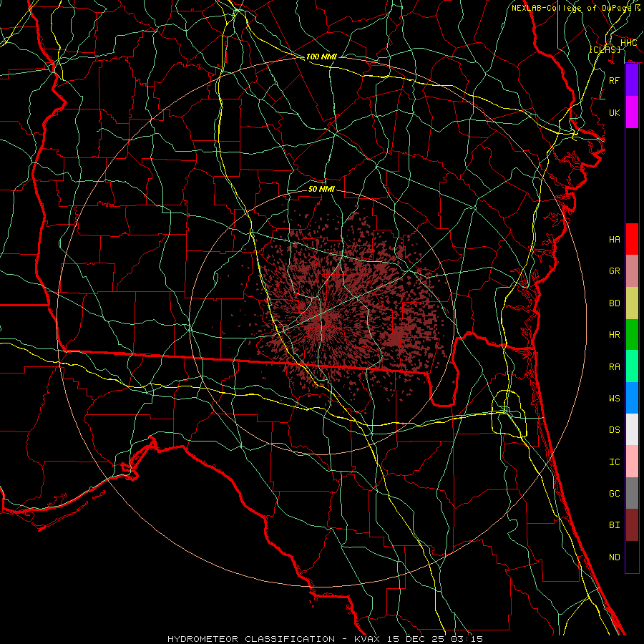Viewport: 644px width, 644px height.
Task: Click the "GR" legend label
Action: (x=614, y=271)
